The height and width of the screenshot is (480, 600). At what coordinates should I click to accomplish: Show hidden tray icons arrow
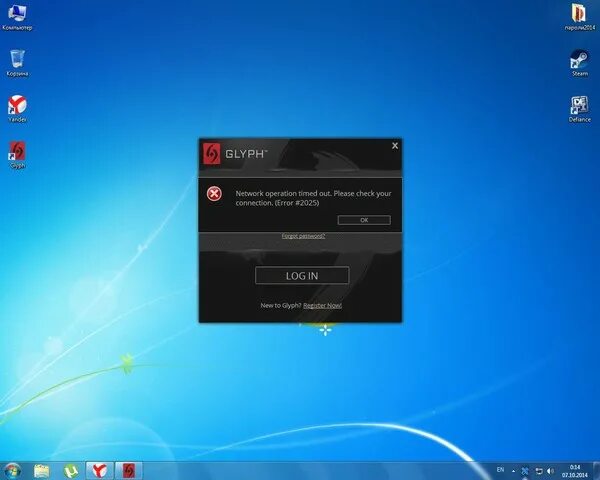[514, 471]
